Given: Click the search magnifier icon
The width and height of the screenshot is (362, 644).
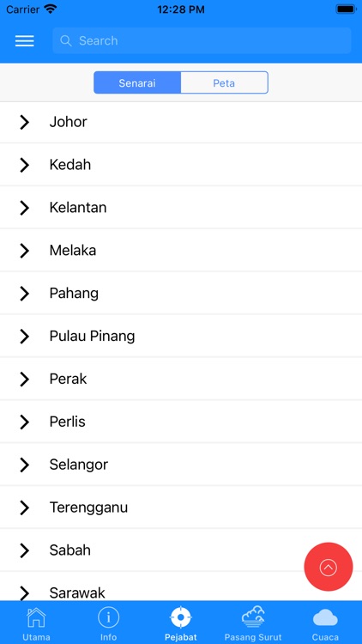Looking at the screenshot, I should (66, 40).
